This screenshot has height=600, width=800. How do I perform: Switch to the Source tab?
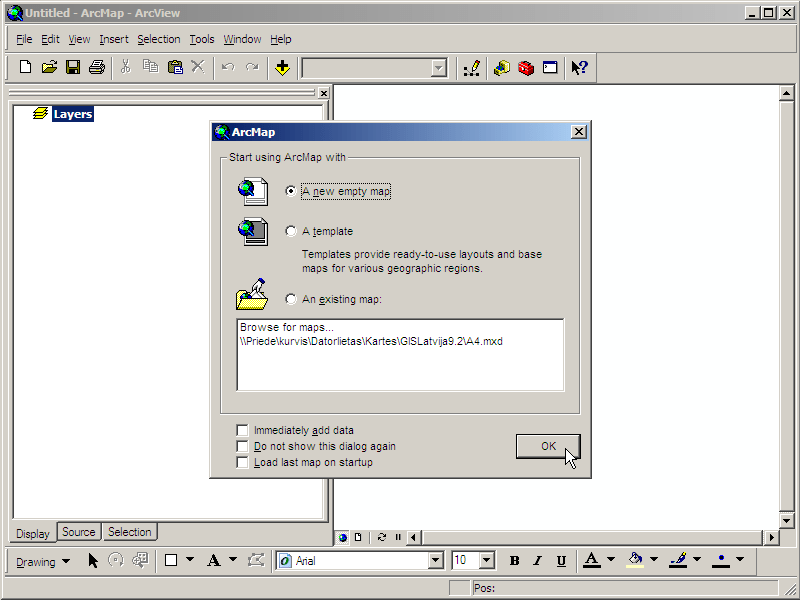click(79, 532)
